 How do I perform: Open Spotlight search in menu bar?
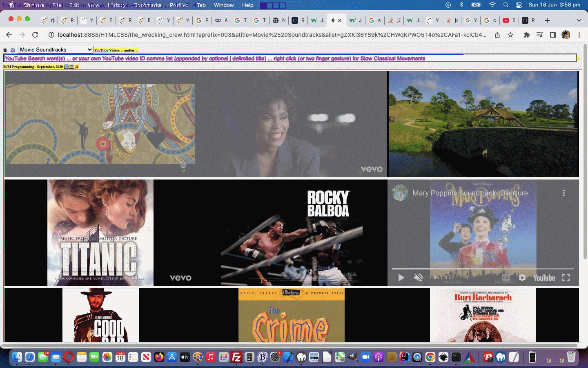506,5
